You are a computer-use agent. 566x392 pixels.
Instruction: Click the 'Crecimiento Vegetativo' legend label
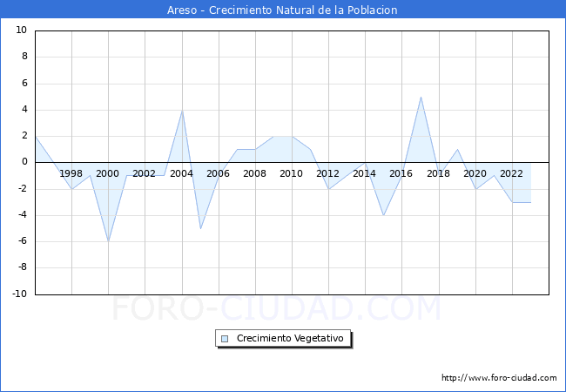click(290, 338)
